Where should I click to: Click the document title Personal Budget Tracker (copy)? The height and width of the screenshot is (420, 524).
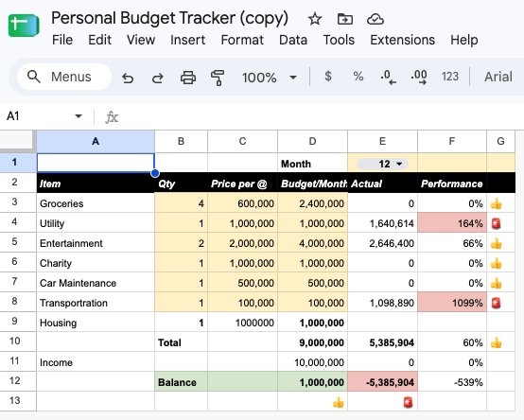(x=169, y=18)
